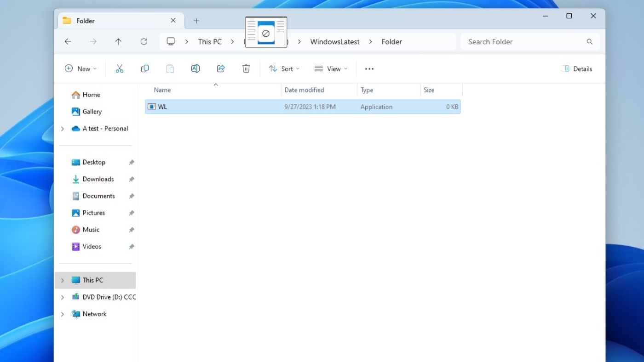Go up one folder level
The width and height of the screenshot is (644, 362).
point(118,41)
